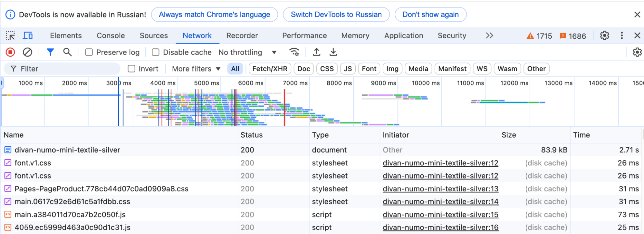The image size is (644, 234).
Task: Click Switch DevTools to Russian button
Action: [336, 15]
